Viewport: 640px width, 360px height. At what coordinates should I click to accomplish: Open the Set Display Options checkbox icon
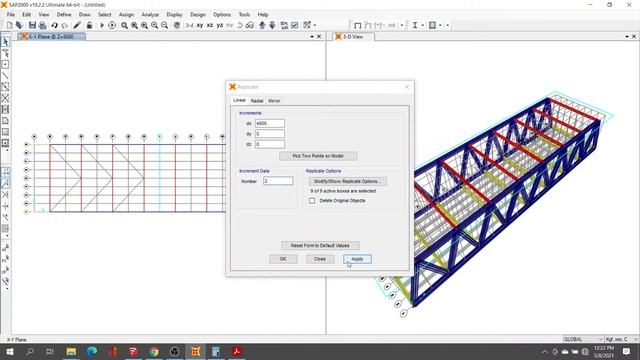pos(295,25)
